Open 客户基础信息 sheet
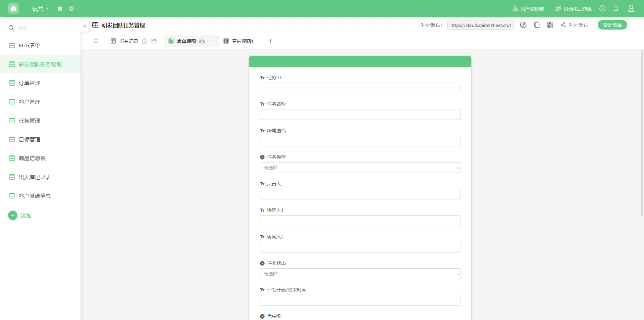The width and height of the screenshot is (644, 320). point(40,196)
